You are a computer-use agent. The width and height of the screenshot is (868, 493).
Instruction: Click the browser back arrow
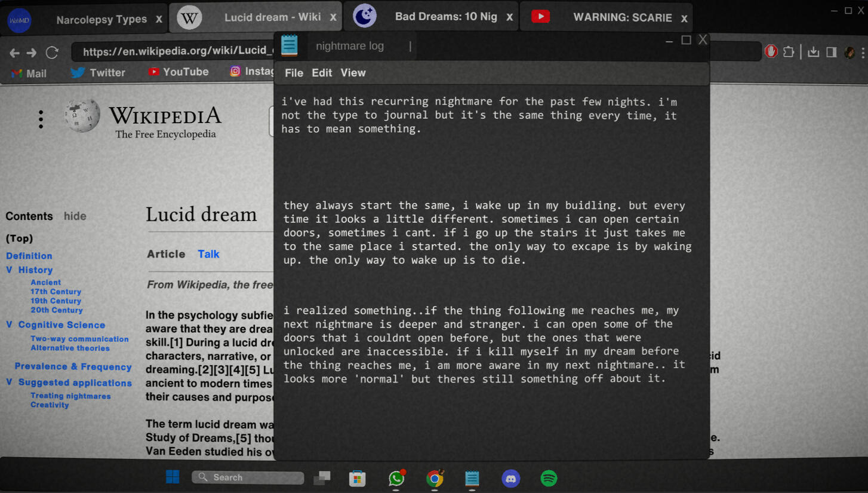14,53
